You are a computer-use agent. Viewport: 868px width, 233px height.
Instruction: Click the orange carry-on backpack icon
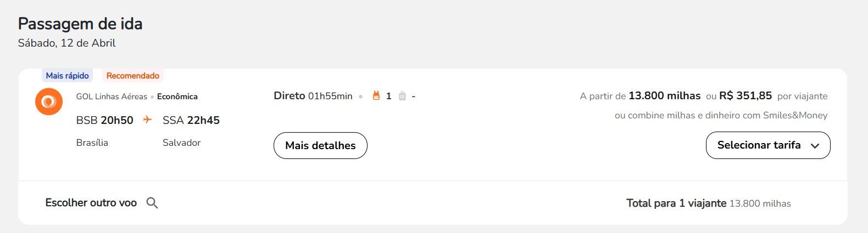(x=376, y=96)
